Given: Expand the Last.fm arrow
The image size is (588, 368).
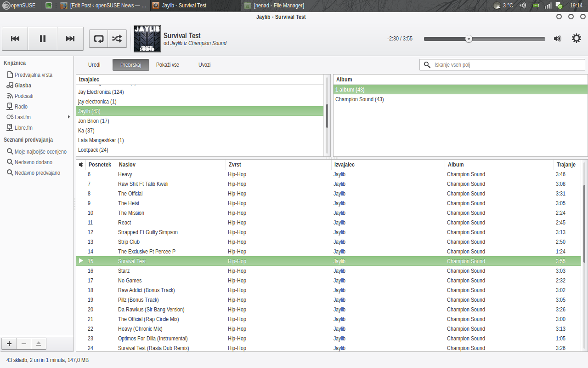Looking at the screenshot, I should tap(69, 117).
